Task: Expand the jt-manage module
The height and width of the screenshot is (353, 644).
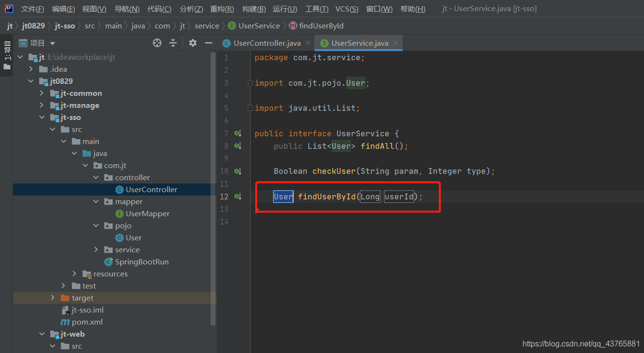Action: 42,105
